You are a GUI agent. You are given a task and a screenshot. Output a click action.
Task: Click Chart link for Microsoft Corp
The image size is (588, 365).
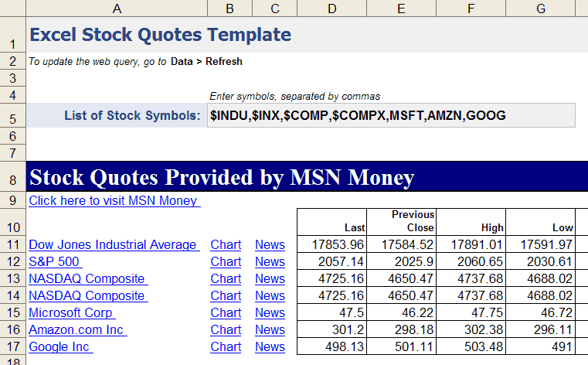[x=226, y=313]
